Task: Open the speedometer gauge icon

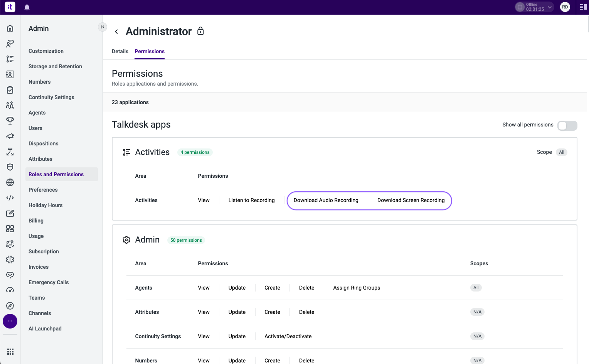Action: pyautogui.click(x=10, y=290)
